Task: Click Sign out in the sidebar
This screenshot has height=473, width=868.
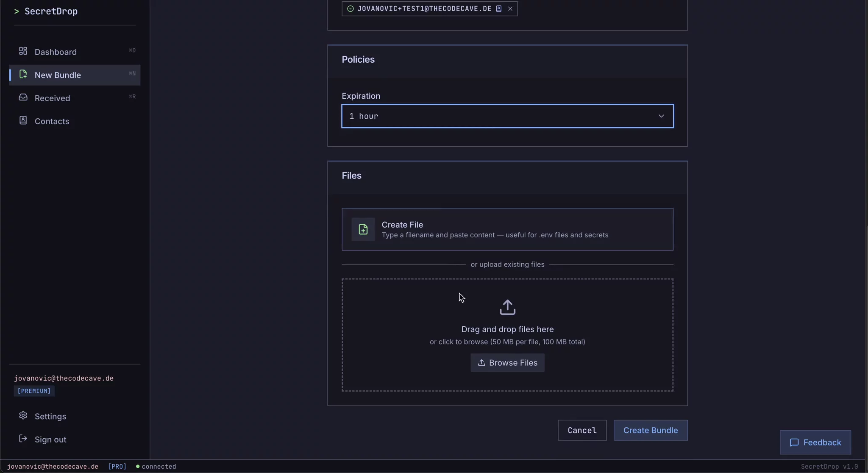Action: pyautogui.click(x=75, y=440)
